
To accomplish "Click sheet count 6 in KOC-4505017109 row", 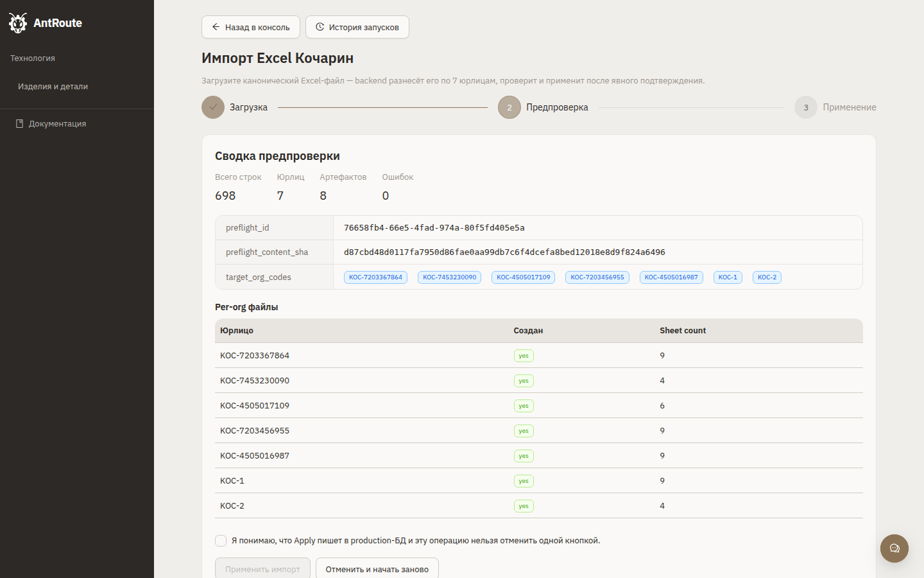I will click(x=662, y=406).
